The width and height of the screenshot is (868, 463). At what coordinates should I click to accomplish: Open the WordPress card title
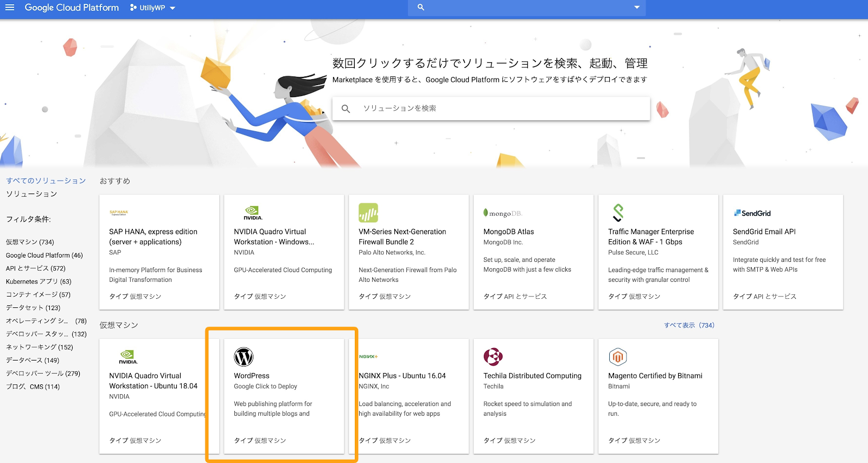click(252, 376)
